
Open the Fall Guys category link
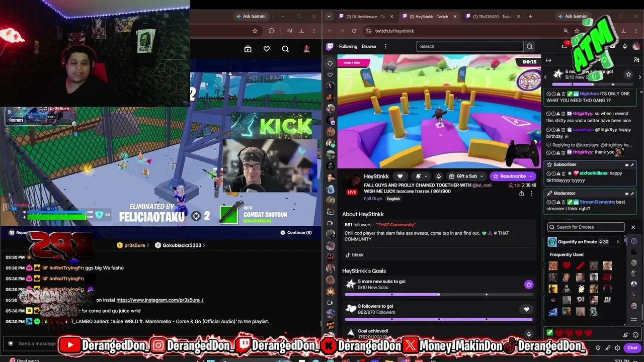(373, 199)
